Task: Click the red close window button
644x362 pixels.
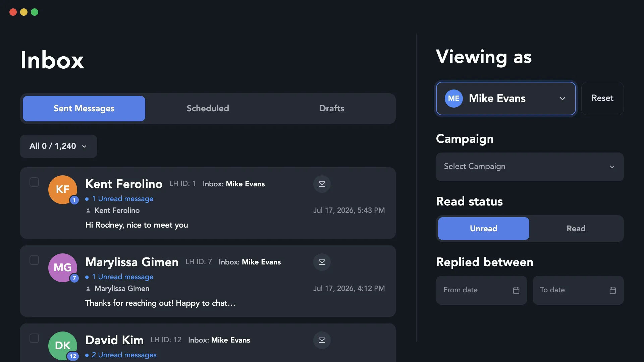Action: [13, 12]
